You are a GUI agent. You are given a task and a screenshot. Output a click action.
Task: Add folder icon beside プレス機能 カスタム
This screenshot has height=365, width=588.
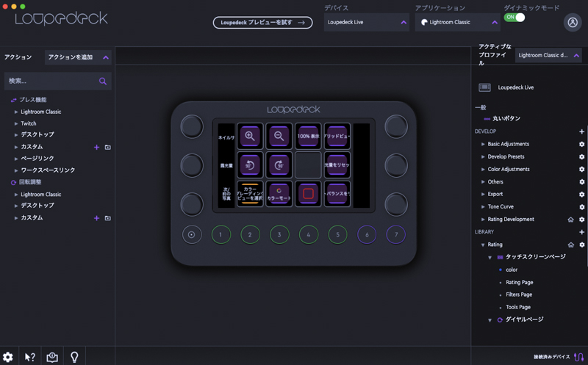click(107, 148)
